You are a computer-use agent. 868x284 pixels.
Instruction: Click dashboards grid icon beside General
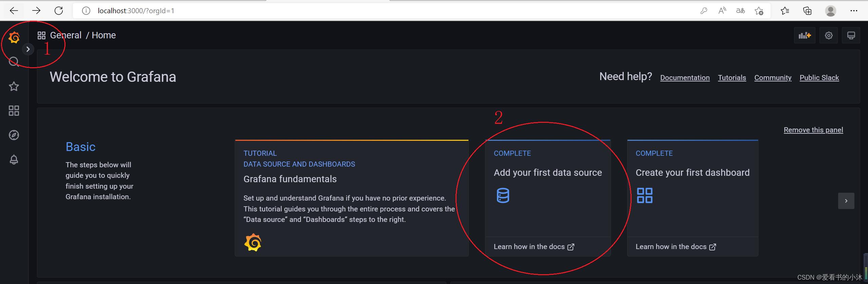[41, 35]
